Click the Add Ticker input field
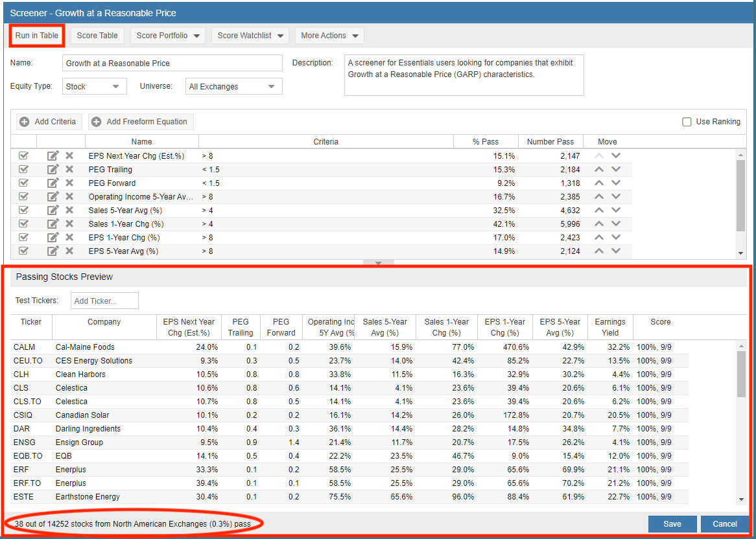This screenshot has height=539, width=756. (x=104, y=301)
